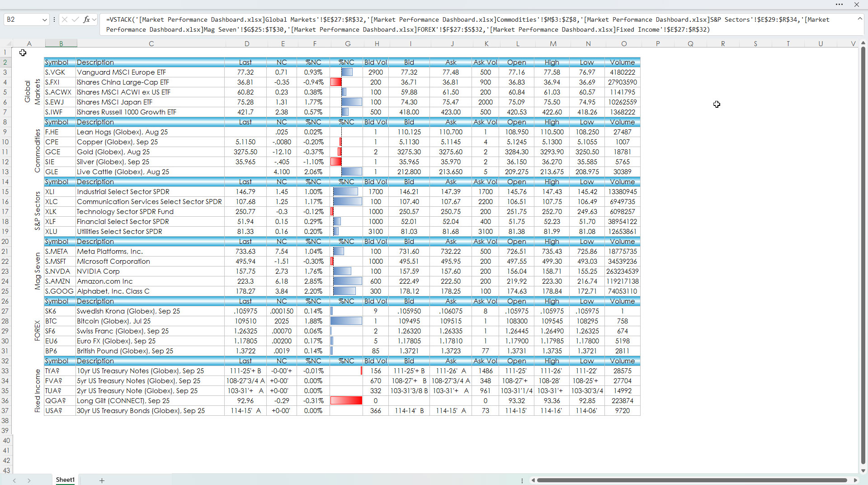The width and height of the screenshot is (868, 485).
Task: Click the vertical scrollbar down arrow
Action: [x=863, y=471]
